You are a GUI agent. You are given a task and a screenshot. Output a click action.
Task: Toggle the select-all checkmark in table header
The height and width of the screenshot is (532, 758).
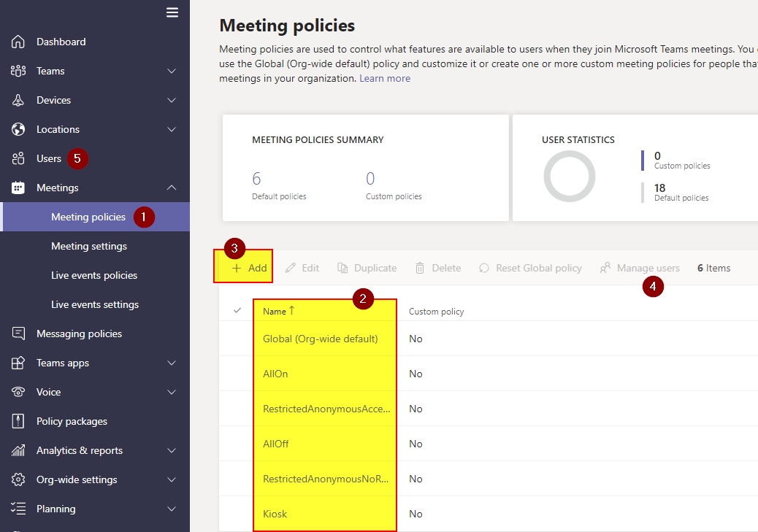click(237, 311)
